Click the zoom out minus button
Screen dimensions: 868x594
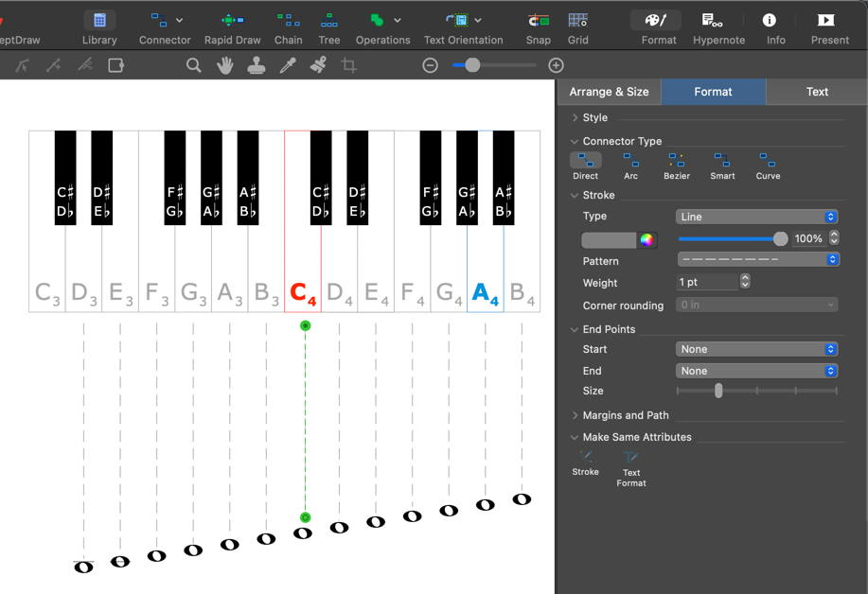click(430, 65)
